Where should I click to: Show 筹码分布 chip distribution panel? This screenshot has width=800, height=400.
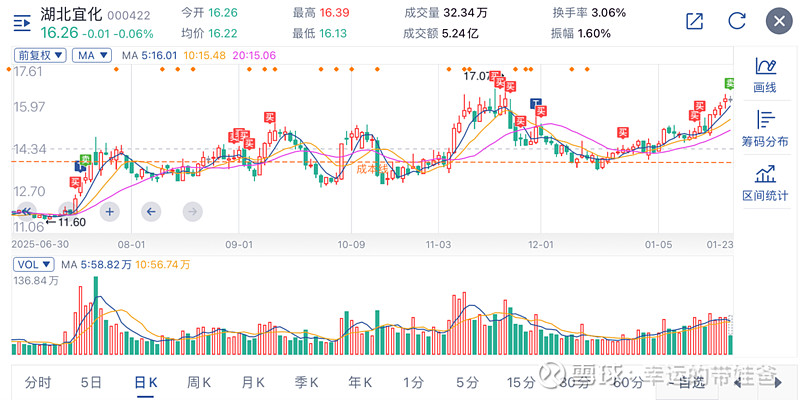765,129
